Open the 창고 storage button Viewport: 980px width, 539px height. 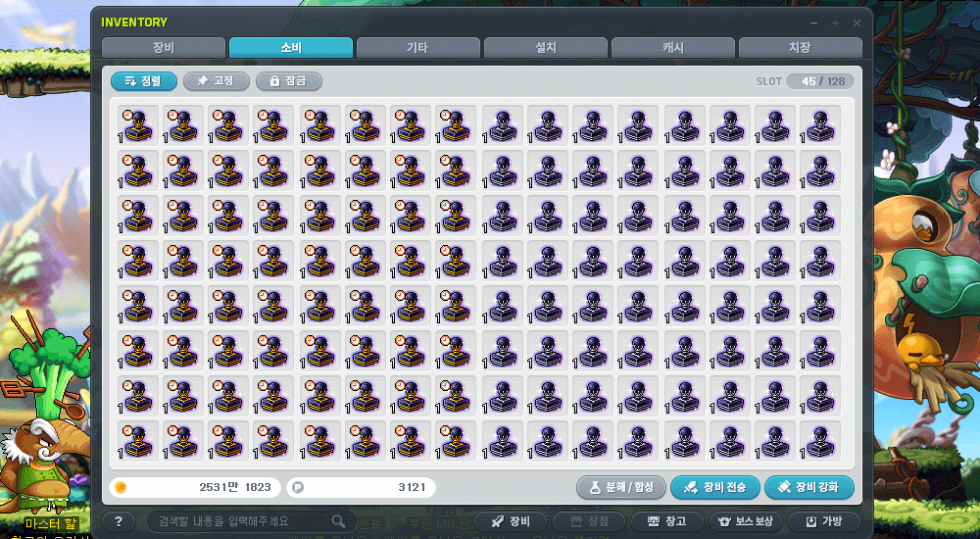click(x=667, y=520)
